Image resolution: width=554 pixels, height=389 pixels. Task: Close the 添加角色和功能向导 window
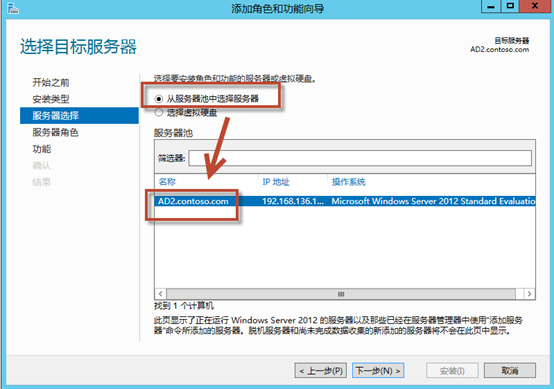click(535, 6)
